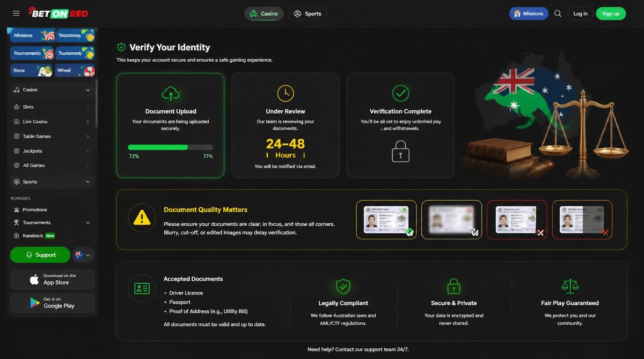Expand the Casino sidebar section
The width and height of the screenshot is (644, 359).
point(52,90)
